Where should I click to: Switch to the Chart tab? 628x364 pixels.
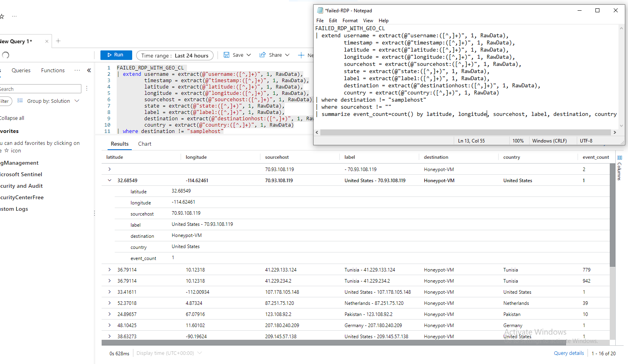coord(144,144)
